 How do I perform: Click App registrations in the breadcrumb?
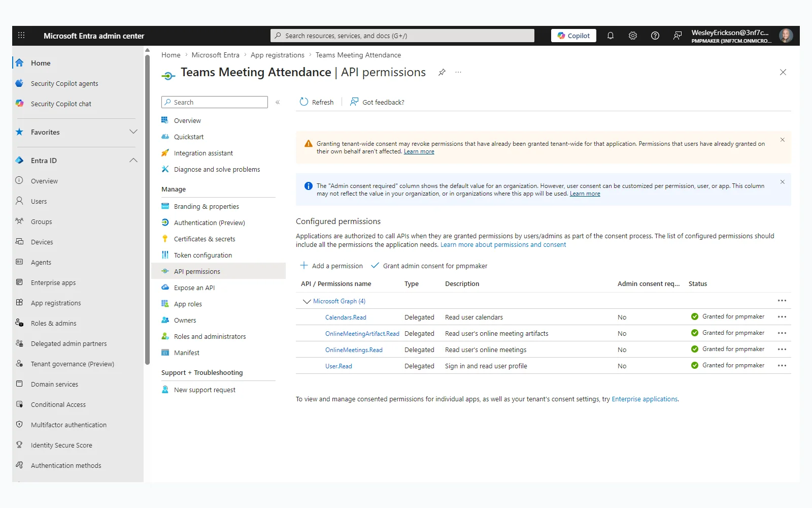(x=278, y=55)
